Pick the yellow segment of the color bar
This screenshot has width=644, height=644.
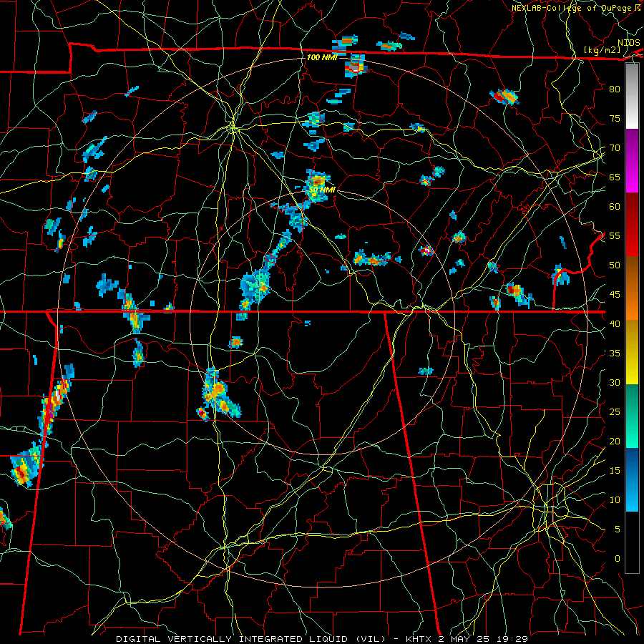[x=632, y=352]
